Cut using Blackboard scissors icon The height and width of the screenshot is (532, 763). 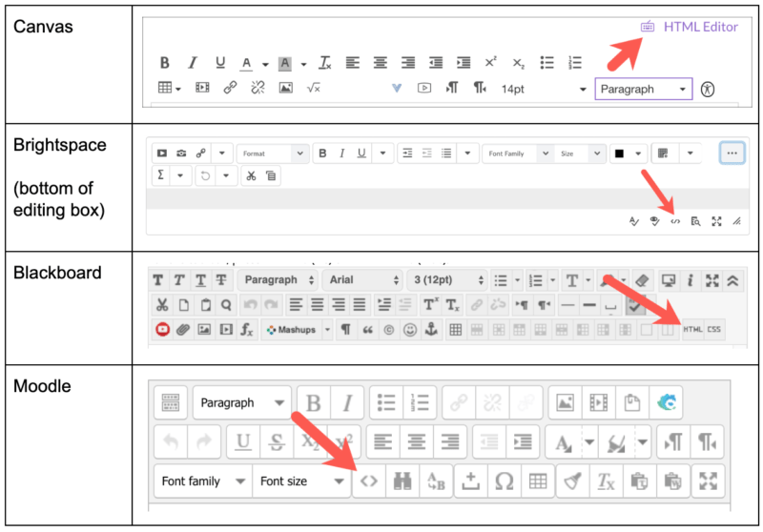[x=162, y=305]
